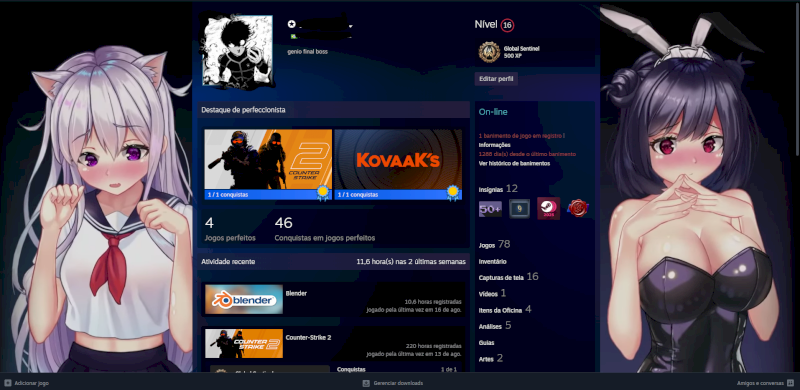The image size is (800, 390).
Task: Open the Insígnias 12 section
Action: tap(498, 189)
